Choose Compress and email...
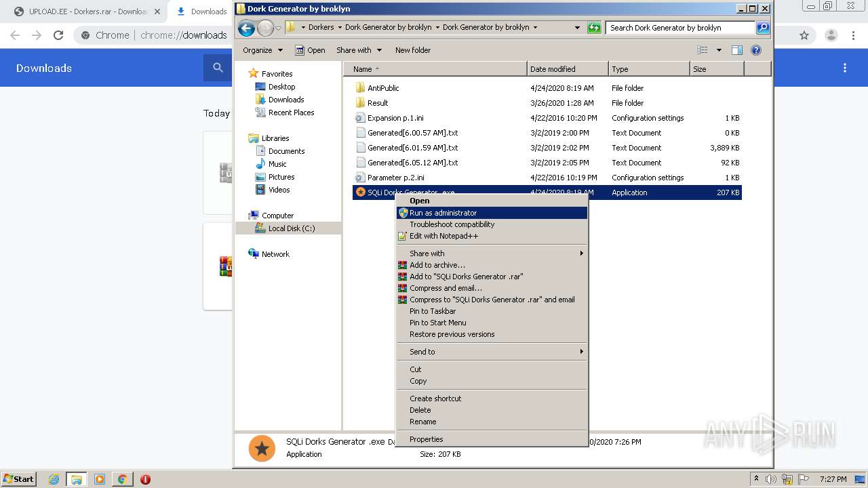The image size is (868, 488). [x=492, y=288]
